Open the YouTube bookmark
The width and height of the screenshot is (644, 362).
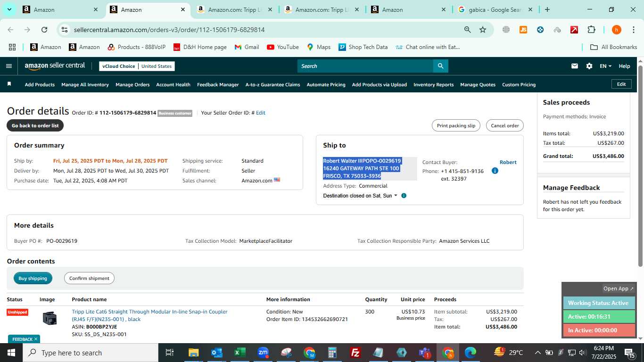click(x=283, y=47)
